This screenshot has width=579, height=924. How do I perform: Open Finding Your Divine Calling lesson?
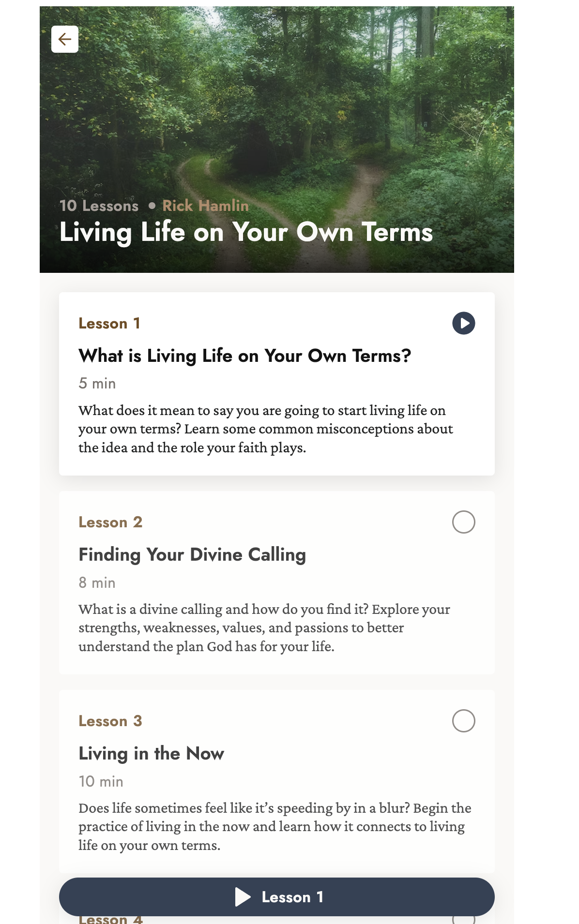[192, 555]
